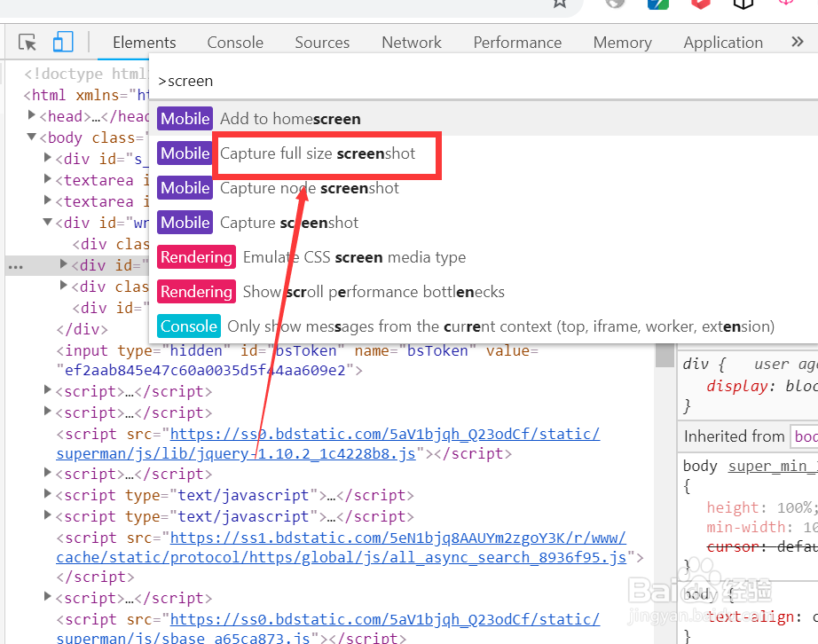Select the token value ef2aab845e47c60a0035d5f44aa609e2
Viewport: 818px width, 644px height.
tap(205, 370)
